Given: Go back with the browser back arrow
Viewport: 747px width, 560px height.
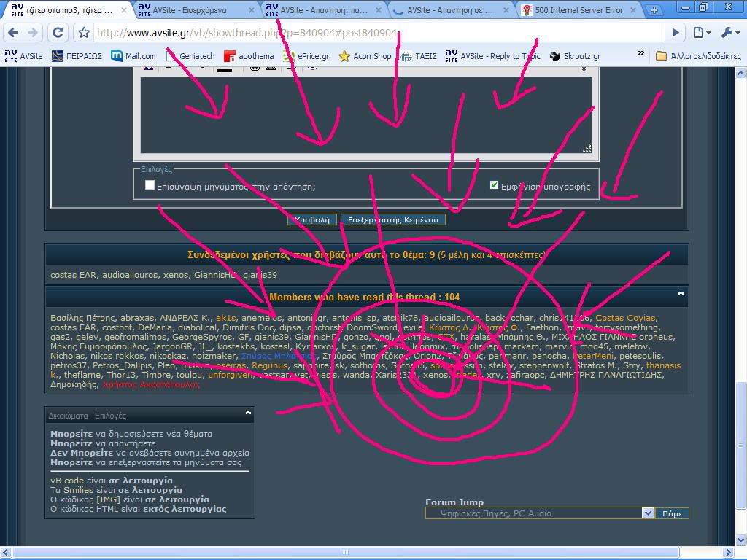Looking at the screenshot, I should (x=13, y=32).
